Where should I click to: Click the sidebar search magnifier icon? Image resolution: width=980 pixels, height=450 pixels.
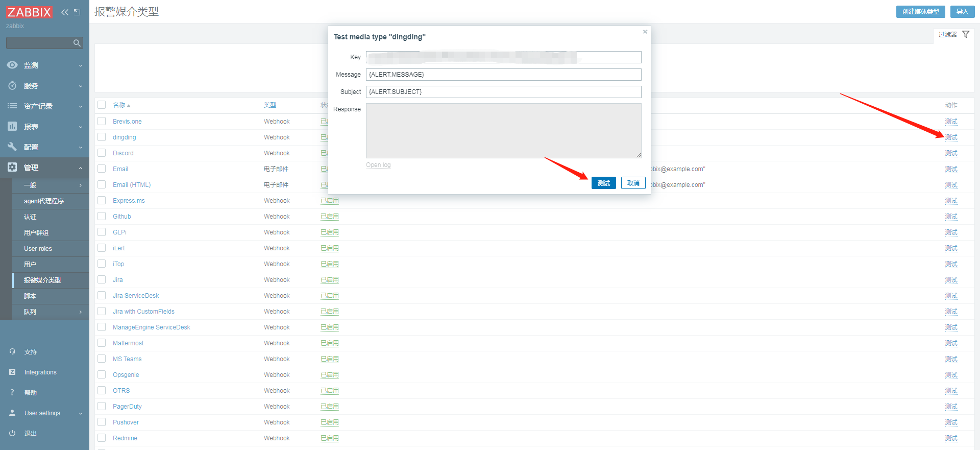[77, 43]
